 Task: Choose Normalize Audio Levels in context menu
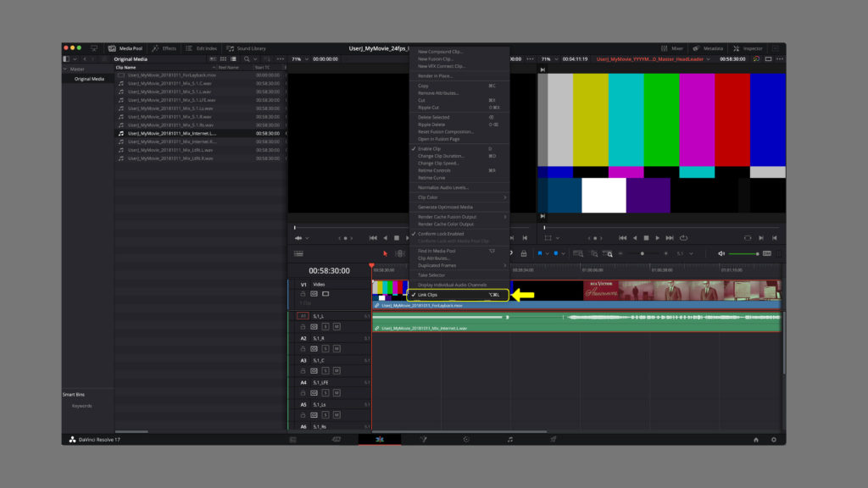coord(459,187)
